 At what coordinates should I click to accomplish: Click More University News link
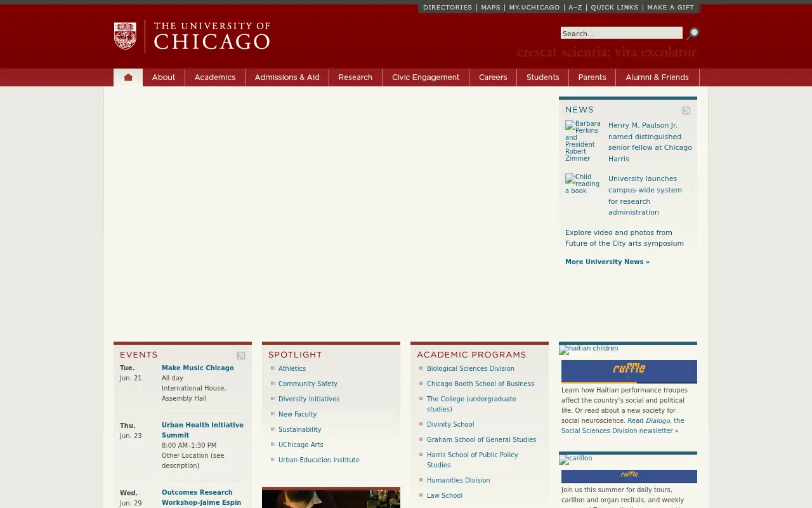(x=607, y=262)
